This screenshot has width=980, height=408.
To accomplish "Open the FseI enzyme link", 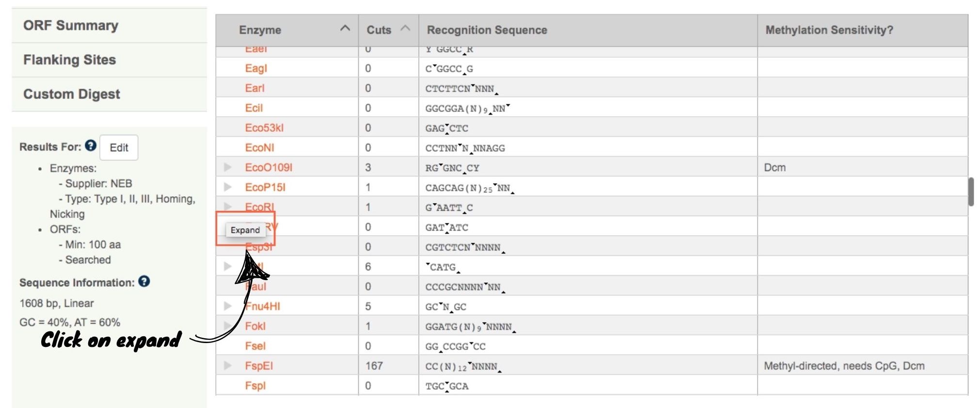I will (255, 346).
